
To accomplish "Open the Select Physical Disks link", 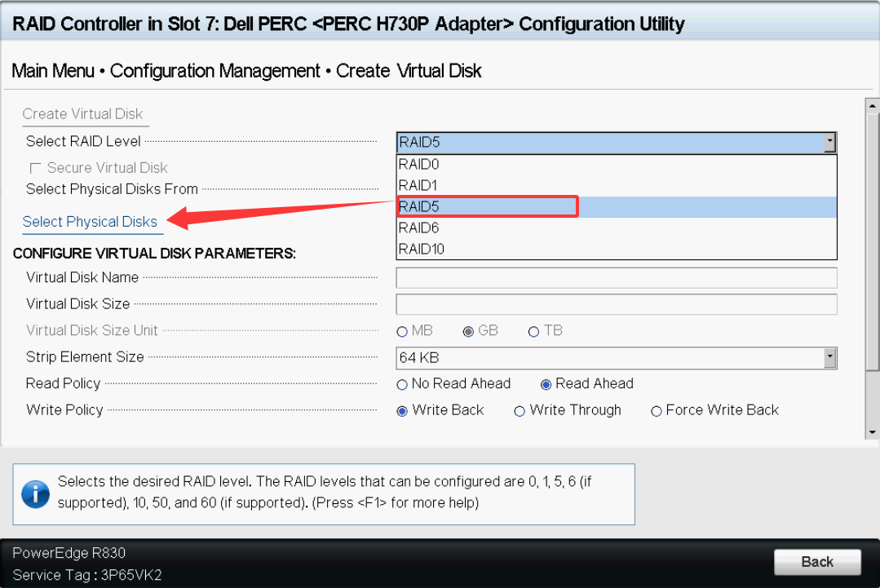I will click(x=90, y=222).
